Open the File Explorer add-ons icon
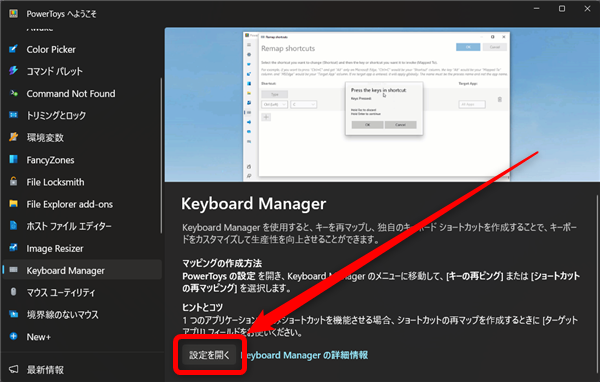600x382 pixels. [x=13, y=204]
